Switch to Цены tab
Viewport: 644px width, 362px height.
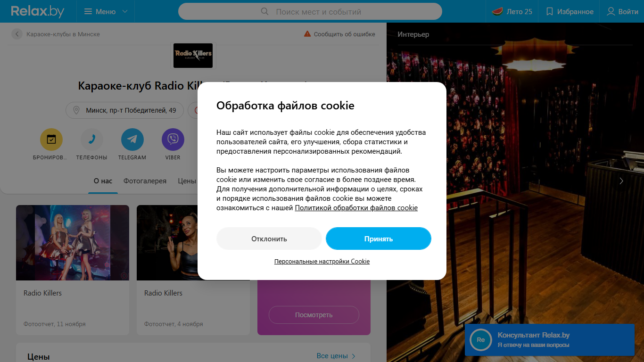point(187,181)
